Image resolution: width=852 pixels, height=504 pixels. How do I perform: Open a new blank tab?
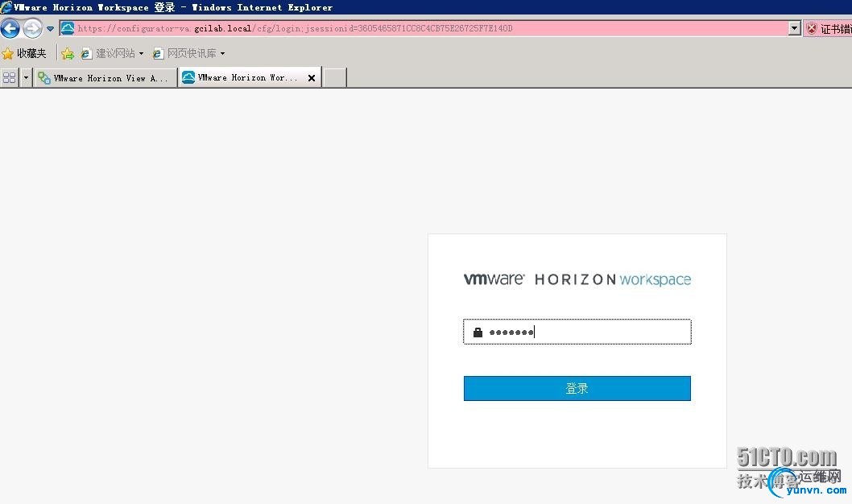point(335,77)
